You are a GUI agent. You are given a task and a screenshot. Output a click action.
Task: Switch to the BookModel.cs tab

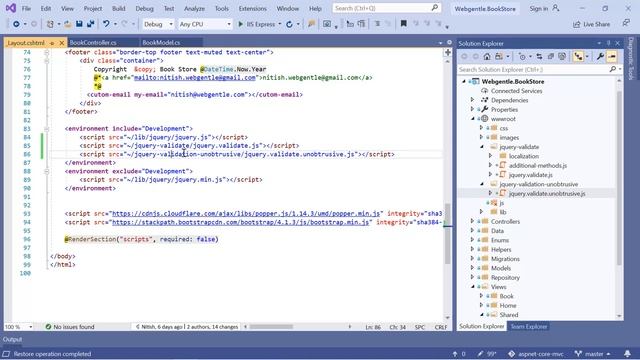pyautogui.click(x=161, y=42)
